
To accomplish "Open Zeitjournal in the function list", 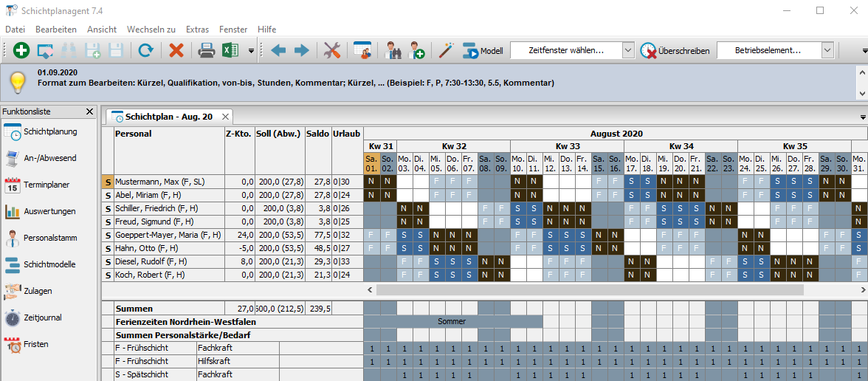I will click(32, 317).
